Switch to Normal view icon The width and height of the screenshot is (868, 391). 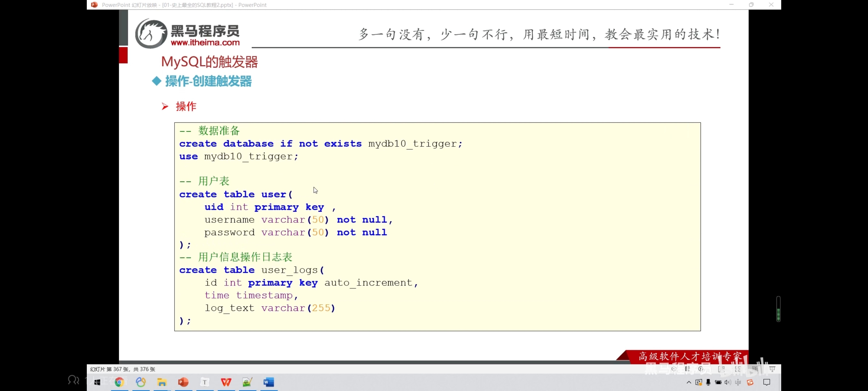(721, 369)
